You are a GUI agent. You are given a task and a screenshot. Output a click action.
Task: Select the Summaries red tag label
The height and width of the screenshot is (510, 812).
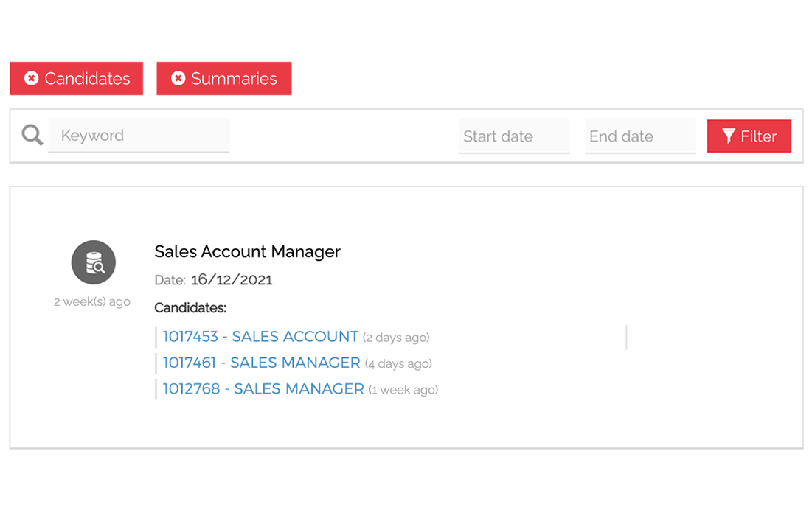pyautogui.click(x=234, y=79)
